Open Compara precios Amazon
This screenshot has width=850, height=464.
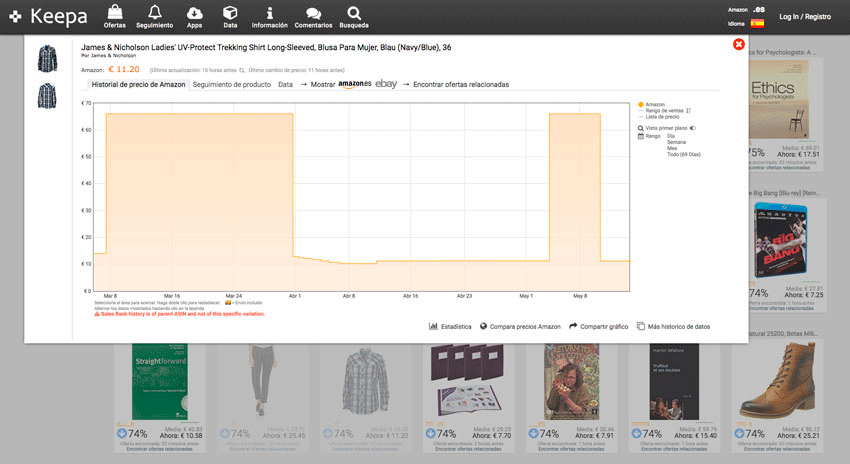520,326
